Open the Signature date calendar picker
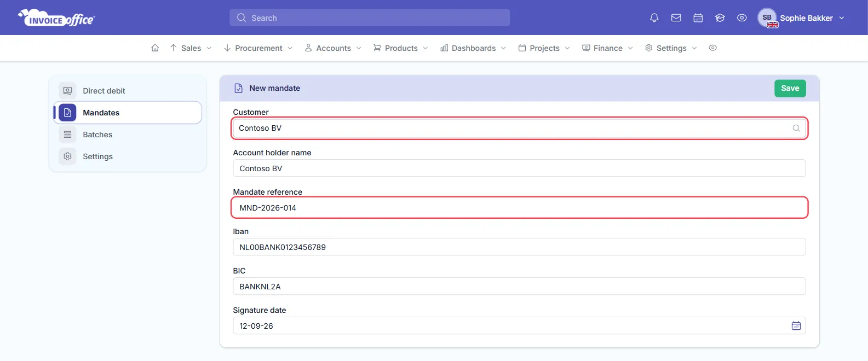Screen dimensions: 868x361 (x=796, y=325)
